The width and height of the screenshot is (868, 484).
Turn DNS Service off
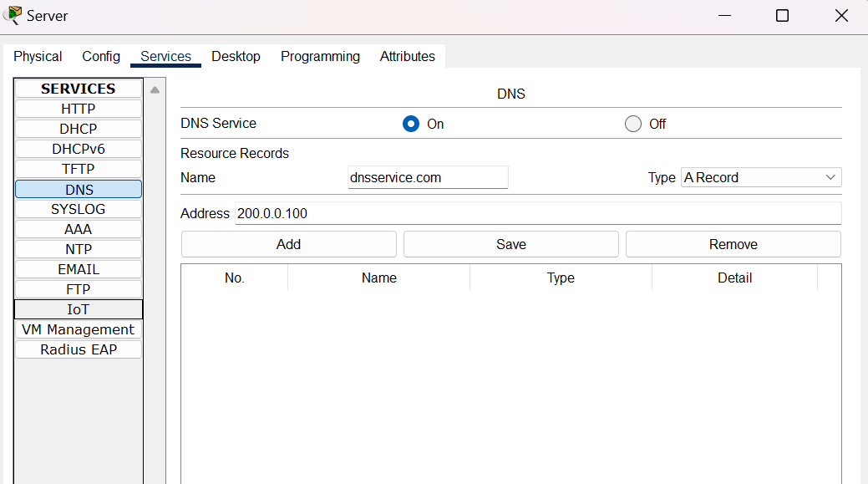coord(633,124)
